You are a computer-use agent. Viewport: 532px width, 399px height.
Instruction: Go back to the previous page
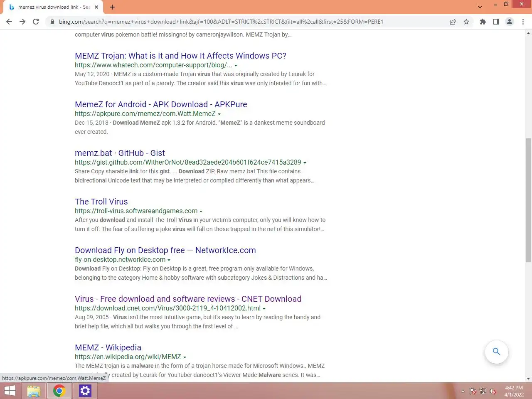(x=9, y=22)
